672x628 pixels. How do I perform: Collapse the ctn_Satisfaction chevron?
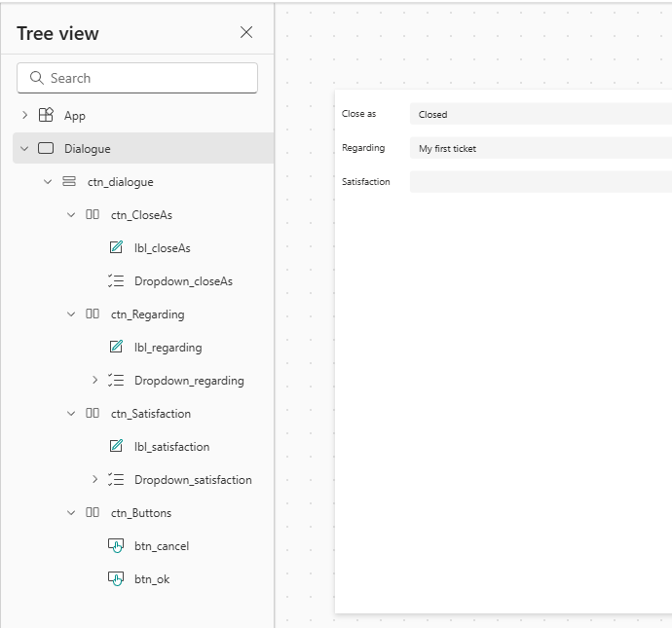pos(71,414)
